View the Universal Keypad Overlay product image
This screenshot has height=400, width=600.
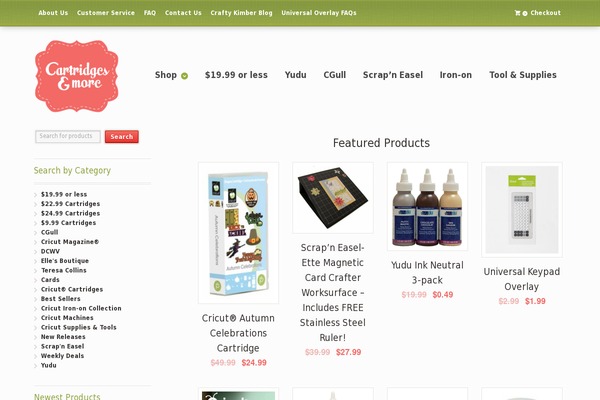(522, 210)
